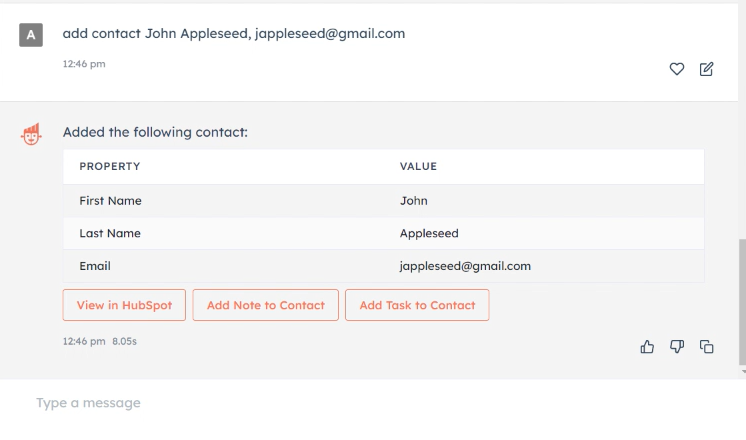Click Add Task to Contact button
Viewport: 746px width, 440px height.
417,305
